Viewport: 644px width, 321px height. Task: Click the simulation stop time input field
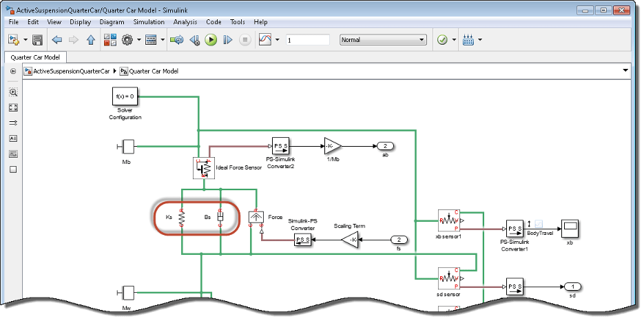(308, 40)
